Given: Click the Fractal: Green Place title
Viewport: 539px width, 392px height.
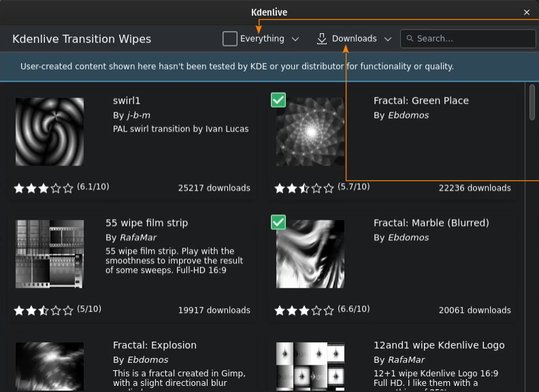Looking at the screenshot, I should (421, 101).
